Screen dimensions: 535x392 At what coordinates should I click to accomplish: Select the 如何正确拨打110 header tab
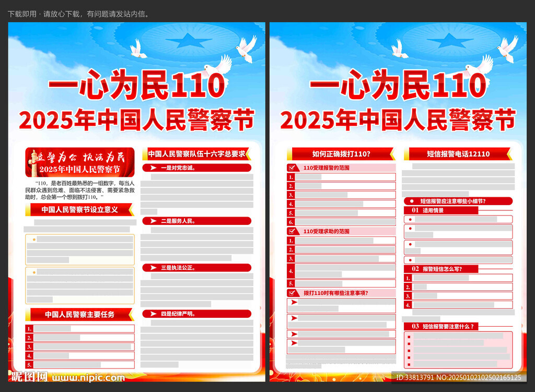(341, 153)
